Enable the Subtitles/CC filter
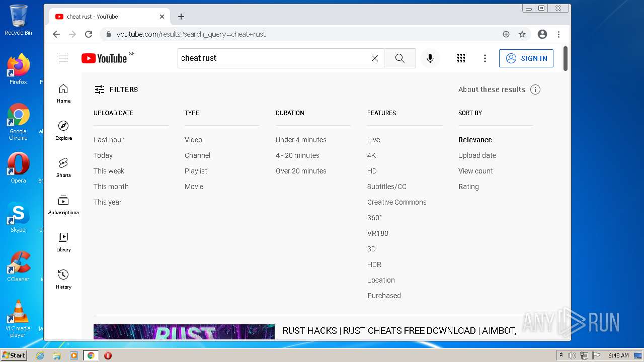 [387, 187]
